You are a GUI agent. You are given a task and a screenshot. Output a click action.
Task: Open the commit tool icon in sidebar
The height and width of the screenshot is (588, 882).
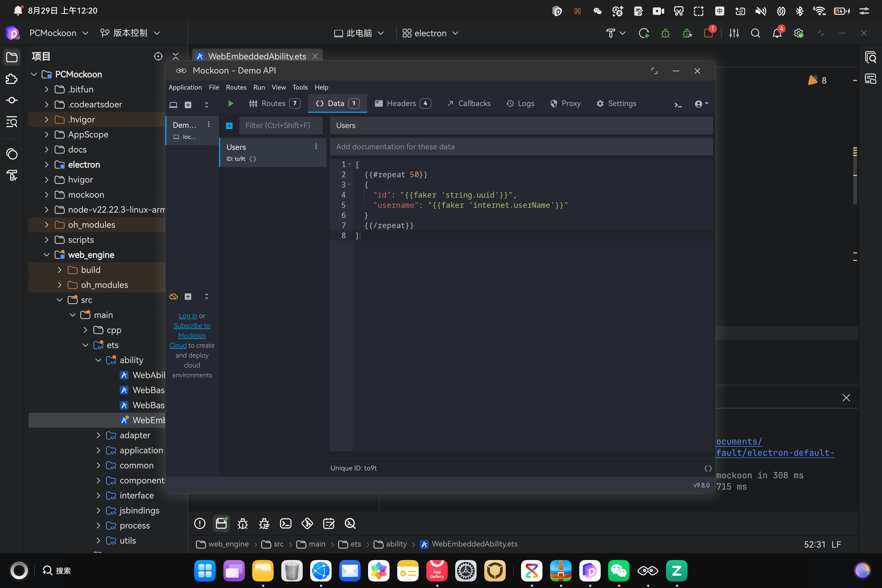click(x=12, y=100)
